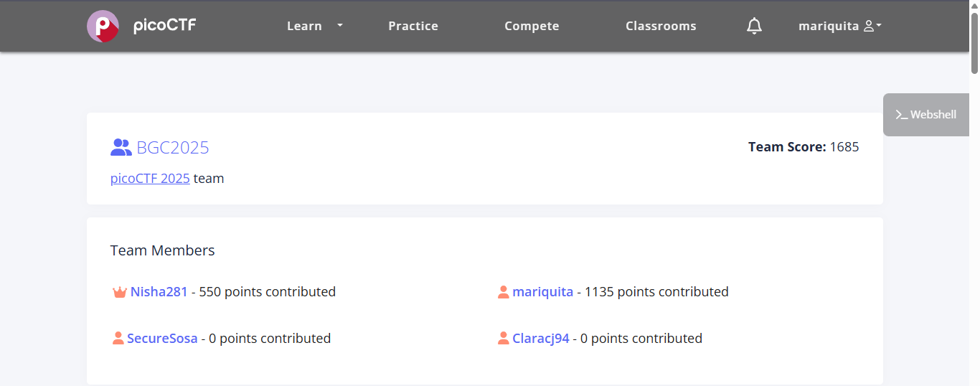Open the notifications bell
This screenshot has height=386, width=980.
click(x=754, y=27)
